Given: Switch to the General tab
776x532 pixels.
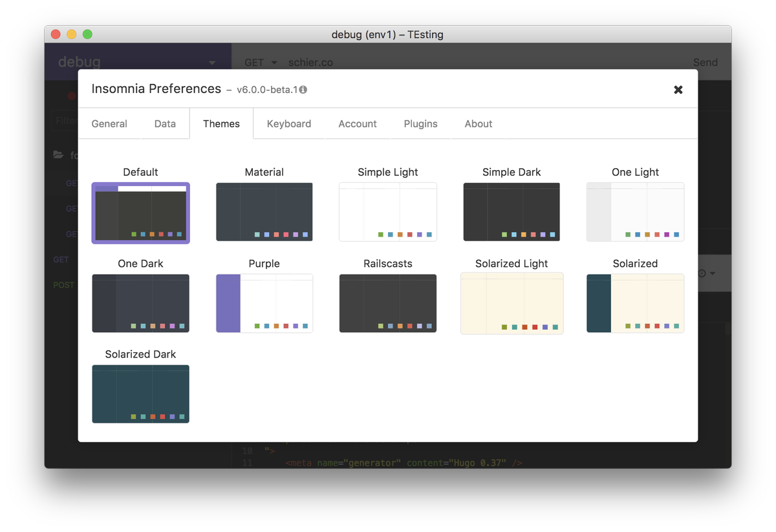Looking at the screenshot, I should [109, 123].
